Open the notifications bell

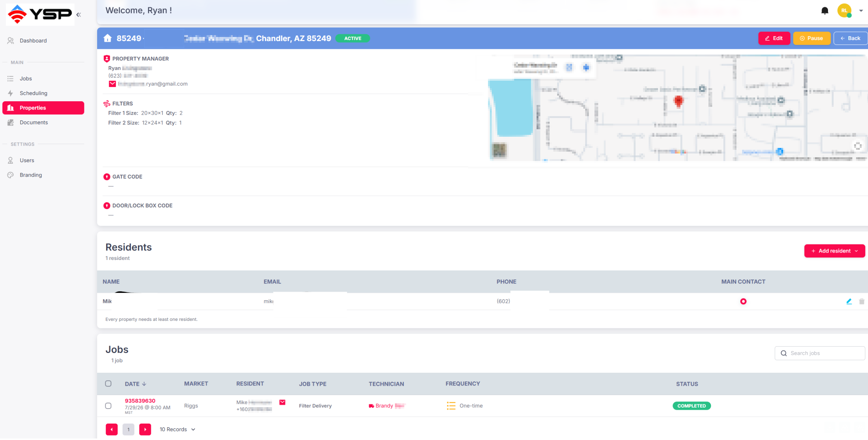(x=825, y=10)
